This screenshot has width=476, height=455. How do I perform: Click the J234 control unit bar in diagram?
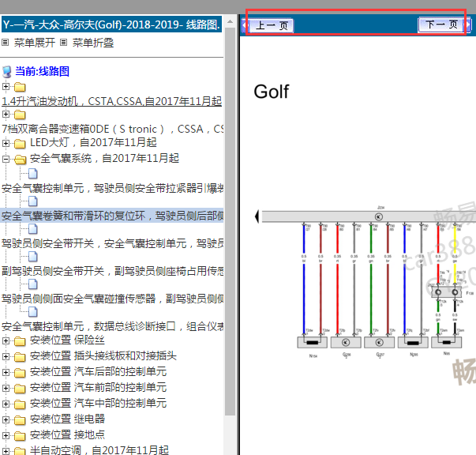coord(369,216)
